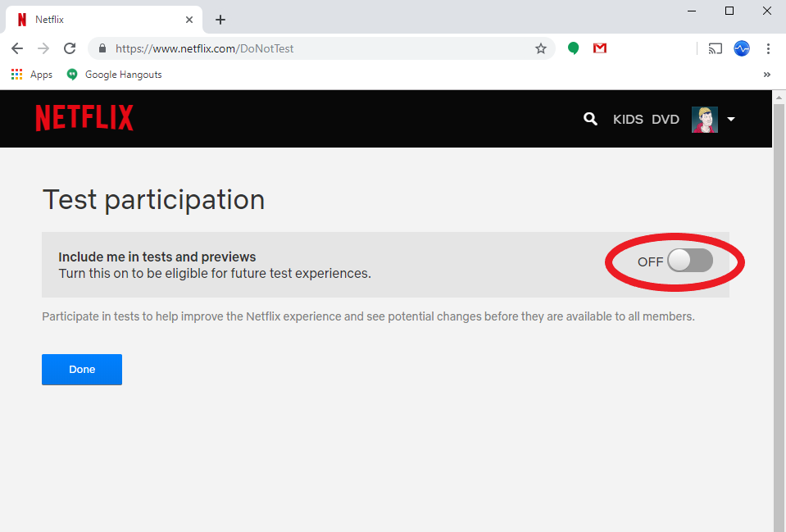Bookmark this page with star icon
The width and height of the screenshot is (786, 532).
point(540,48)
